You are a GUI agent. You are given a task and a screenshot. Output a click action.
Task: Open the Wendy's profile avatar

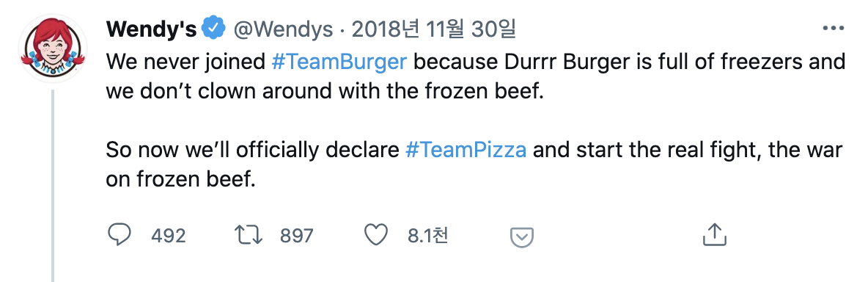click(53, 48)
